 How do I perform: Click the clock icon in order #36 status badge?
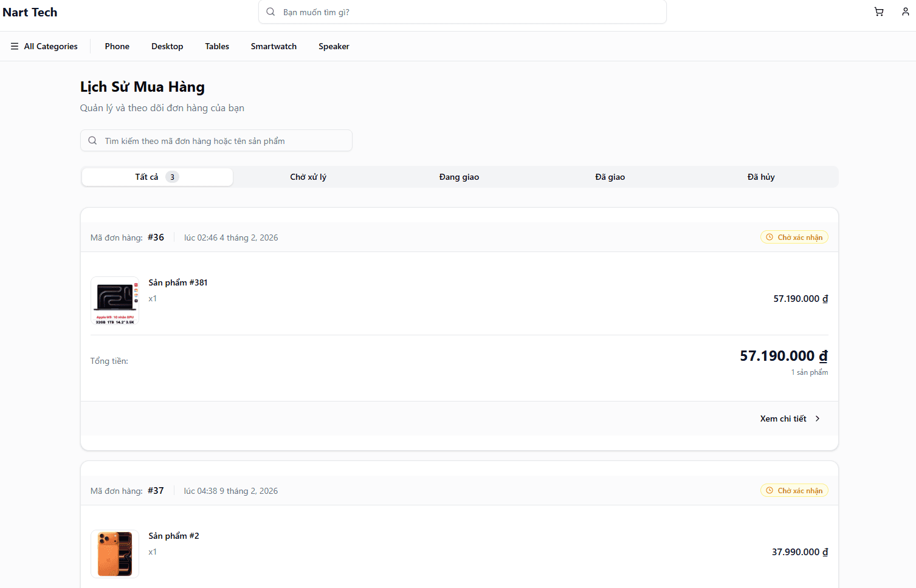pyautogui.click(x=770, y=237)
